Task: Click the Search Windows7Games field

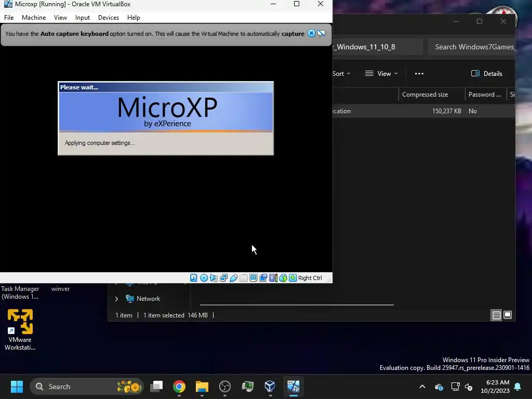Action: [x=472, y=47]
